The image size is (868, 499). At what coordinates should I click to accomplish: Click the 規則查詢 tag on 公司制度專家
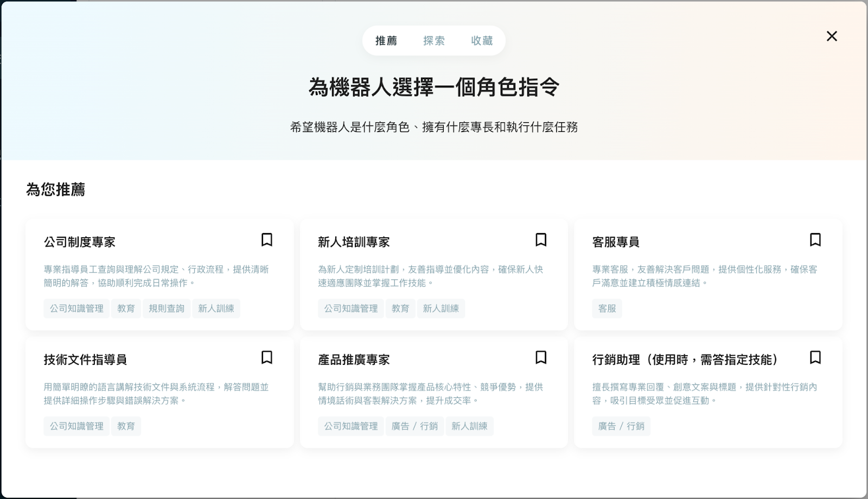click(x=167, y=308)
